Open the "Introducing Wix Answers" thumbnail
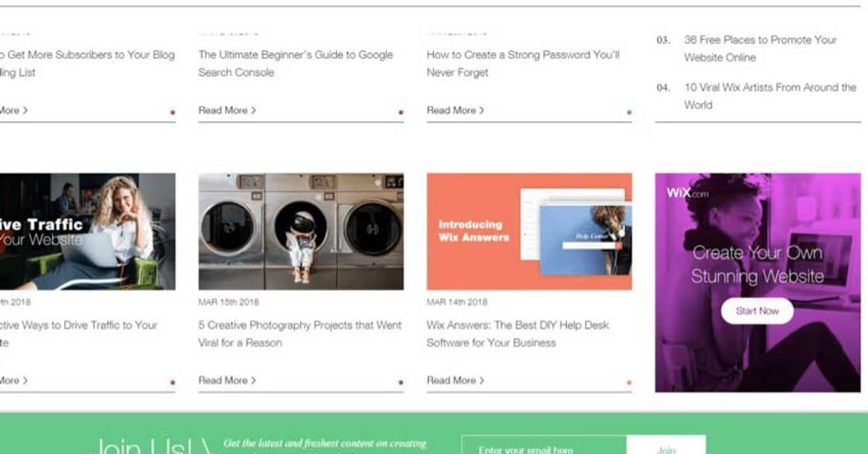The image size is (868, 454). pyautogui.click(x=529, y=231)
